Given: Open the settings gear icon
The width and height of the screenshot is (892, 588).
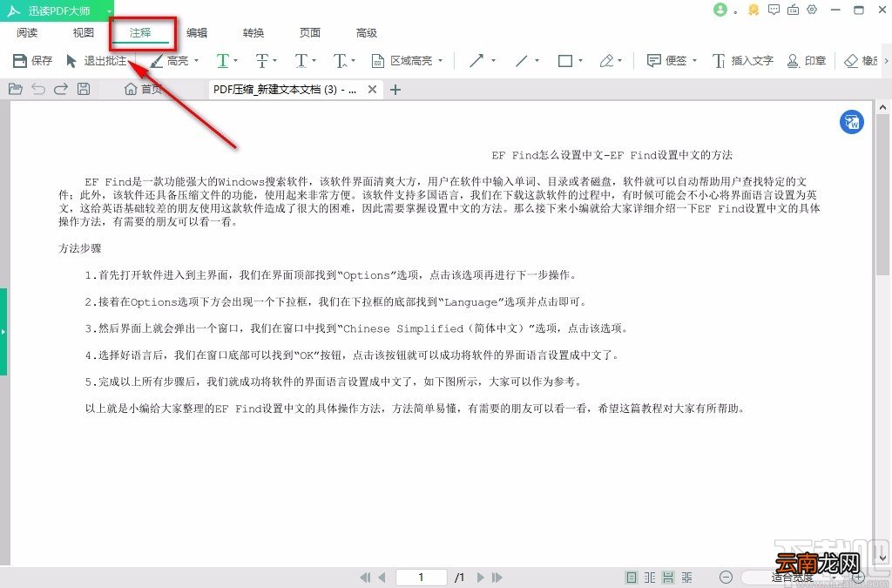Looking at the screenshot, I should pyautogui.click(x=813, y=10).
